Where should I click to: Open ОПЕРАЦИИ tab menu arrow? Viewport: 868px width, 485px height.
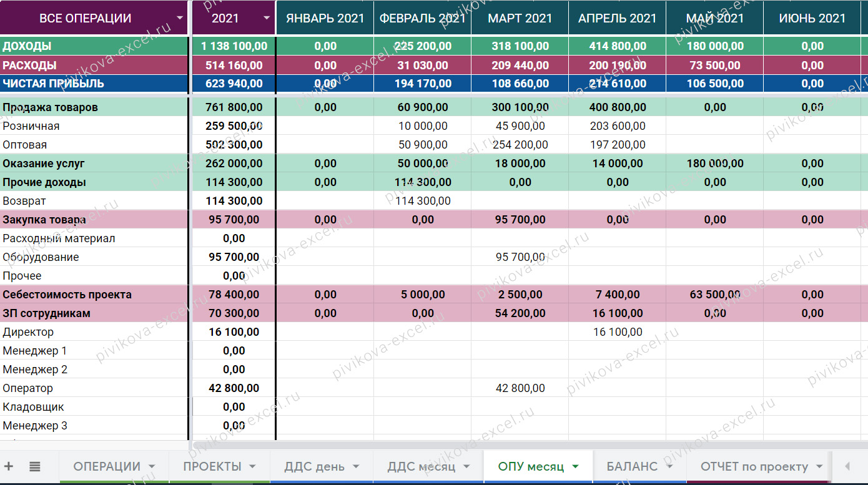[152, 466]
